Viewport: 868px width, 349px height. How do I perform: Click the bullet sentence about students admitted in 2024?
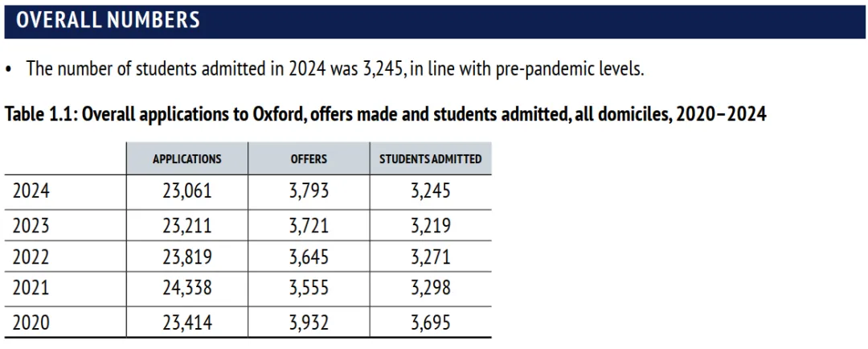tap(334, 68)
